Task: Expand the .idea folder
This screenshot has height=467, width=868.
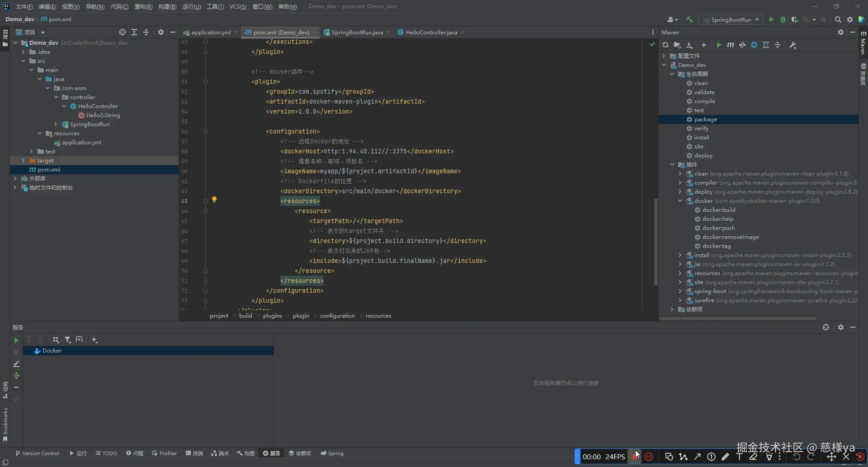Action: pyautogui.click(x=23, y=52)
